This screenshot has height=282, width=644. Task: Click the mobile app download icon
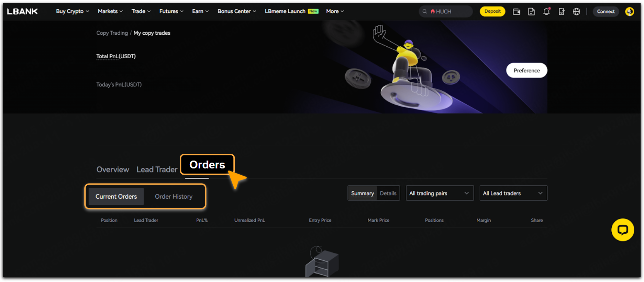click(x=562, y=12)
